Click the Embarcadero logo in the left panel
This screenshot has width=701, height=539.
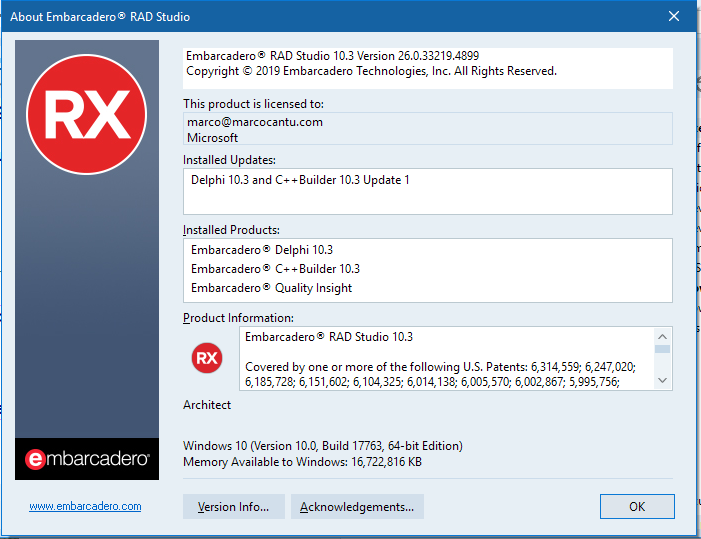coord(87,459)
